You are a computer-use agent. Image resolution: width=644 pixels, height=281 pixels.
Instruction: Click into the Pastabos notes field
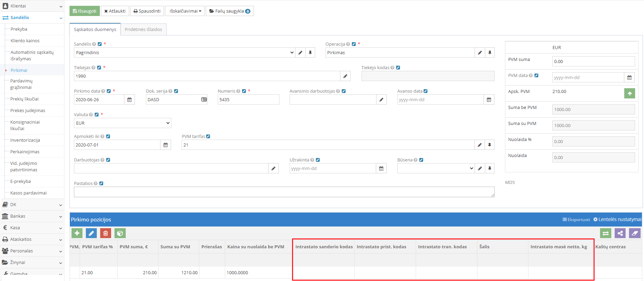pos(284,192)
